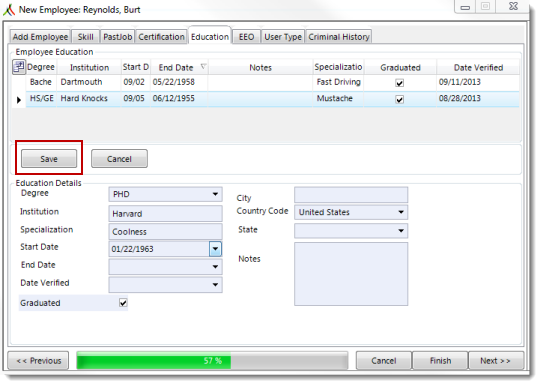Click the Institution column header
This screenshot has width=541, height=386.
tap(89, 67)
